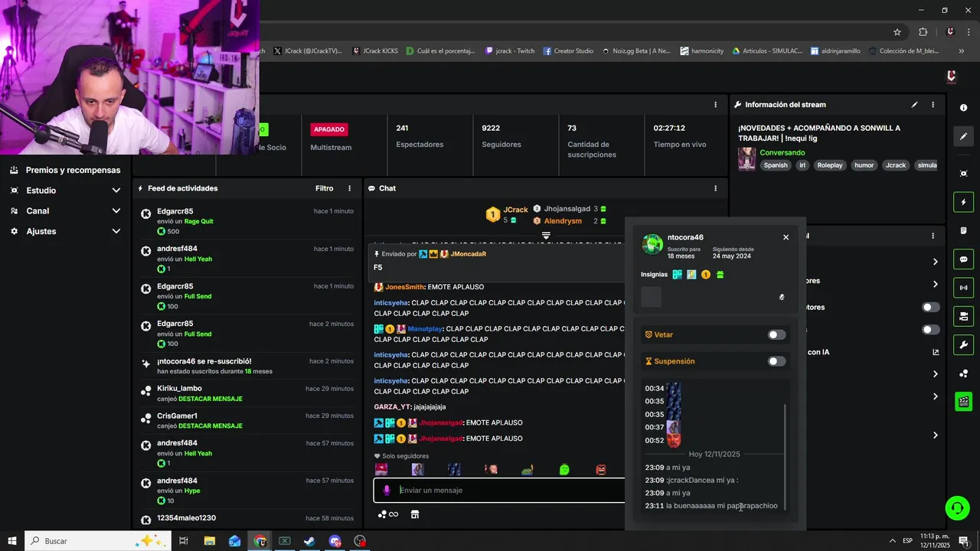Viewport: 980px width, 551px height.
Task: Click the Kick logo at top right
Action: pos(952,76)
